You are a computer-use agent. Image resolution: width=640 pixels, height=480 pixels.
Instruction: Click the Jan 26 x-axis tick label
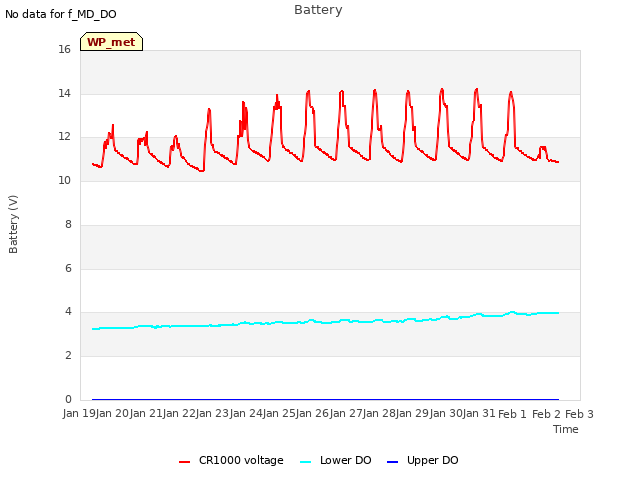coord(313,413)
